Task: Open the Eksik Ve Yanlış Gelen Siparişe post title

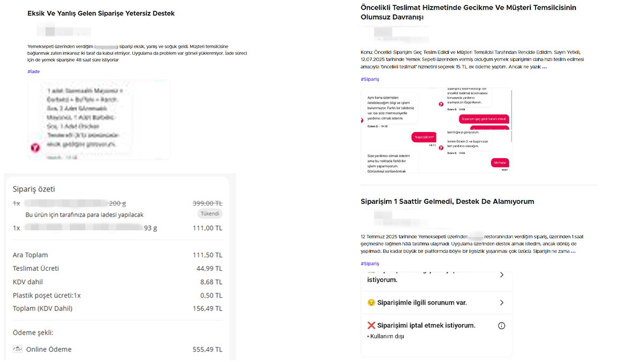Action: (x=101, y=13)
